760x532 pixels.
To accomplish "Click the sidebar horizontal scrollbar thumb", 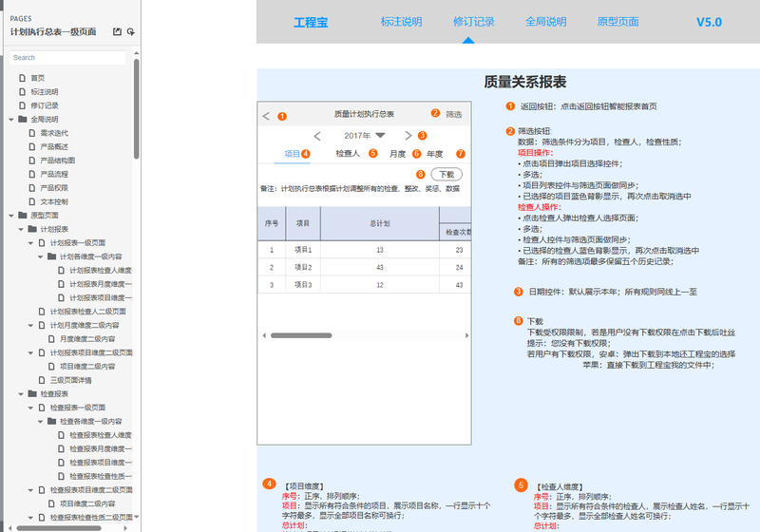I will (x=59, y=528).
